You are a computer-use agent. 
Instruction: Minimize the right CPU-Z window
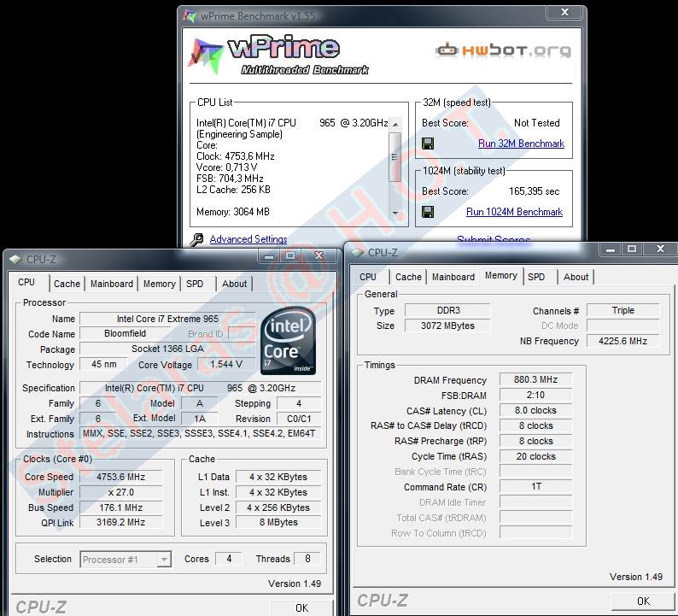(x=611, y=249)
